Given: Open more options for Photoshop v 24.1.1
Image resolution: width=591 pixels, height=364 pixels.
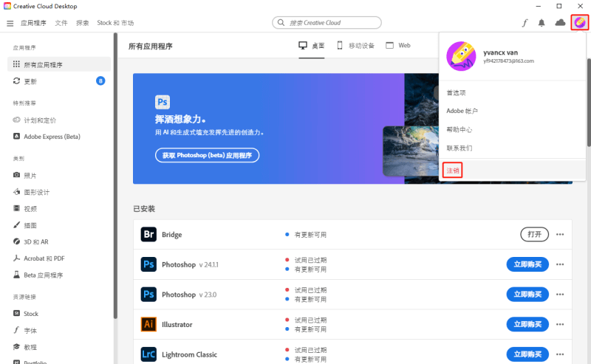Looking at the screenshot, I should [x=560, y=264].
